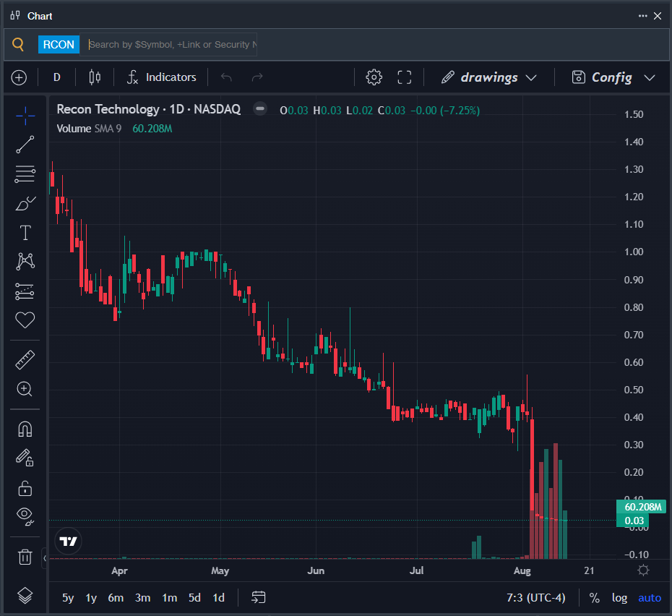Viewport: 672px width, 616px height.
Task: Open the ruler measure tool
Action: pos(25,360)
